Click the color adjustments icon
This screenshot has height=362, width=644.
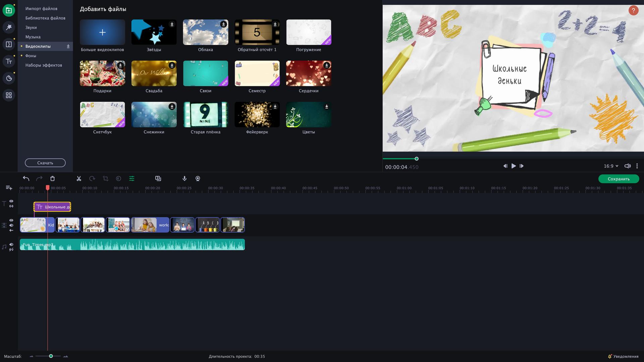(118, 179)
